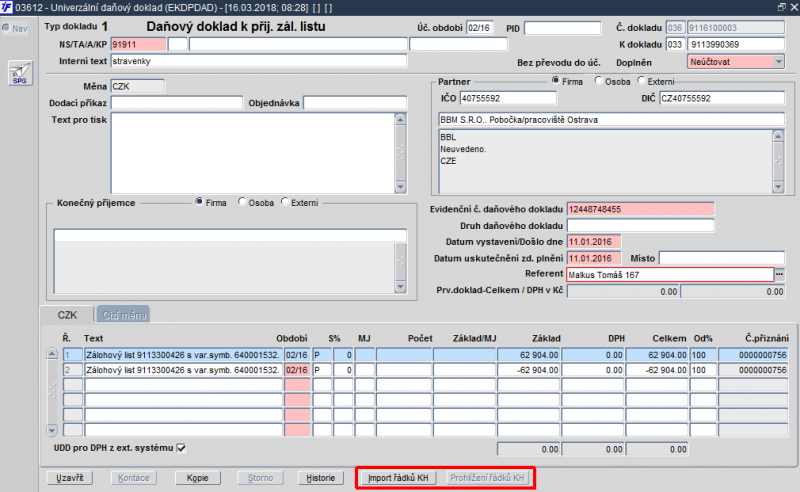The height and width of the screenshot is (492, 800).
Task: Restore window using title bar restore button
Action: point(781,7)
